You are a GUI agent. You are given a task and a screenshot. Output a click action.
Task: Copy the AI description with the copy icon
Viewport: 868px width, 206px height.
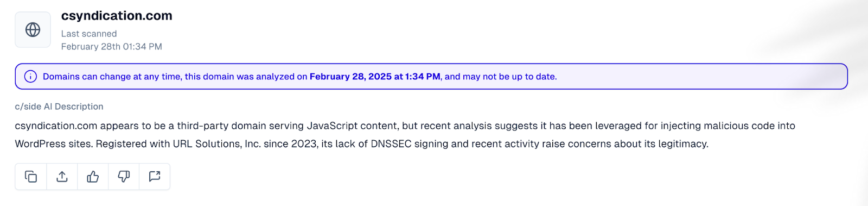click(31, 177)
